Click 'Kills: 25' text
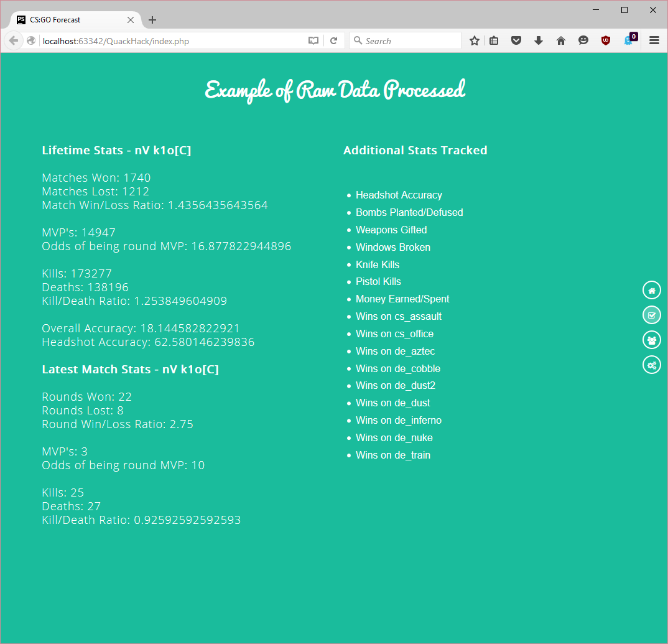The width and height of the screenshot is (668, 644). [x=63, y=493]
